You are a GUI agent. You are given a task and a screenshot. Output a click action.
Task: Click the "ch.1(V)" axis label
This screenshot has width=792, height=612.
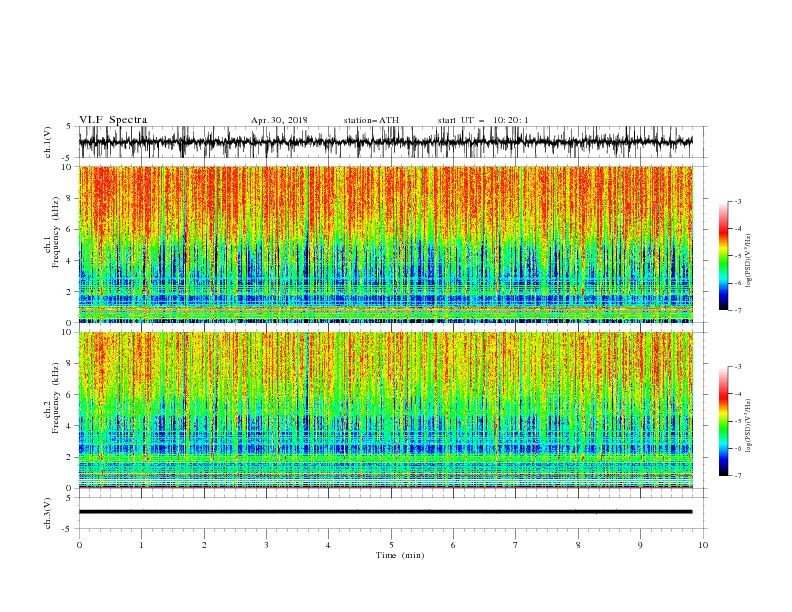click(x=48, y=142)
